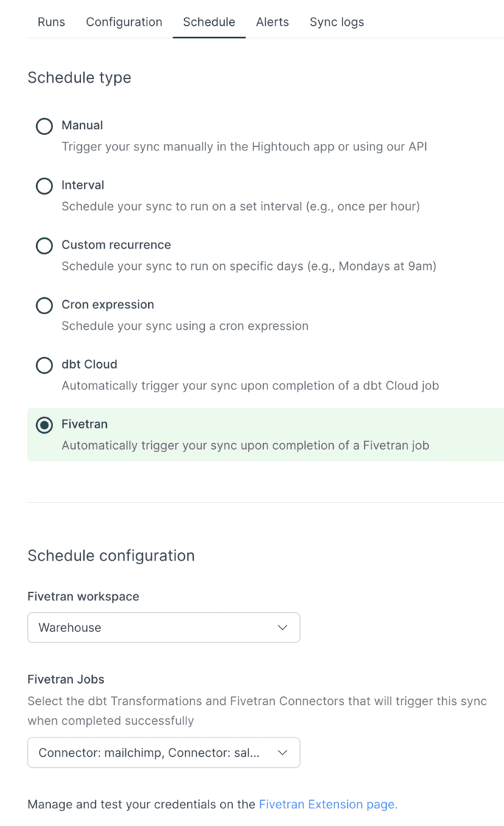504x826 pixels.
Task: Select the Interval schedule type
Action: (x=43, y=186)
